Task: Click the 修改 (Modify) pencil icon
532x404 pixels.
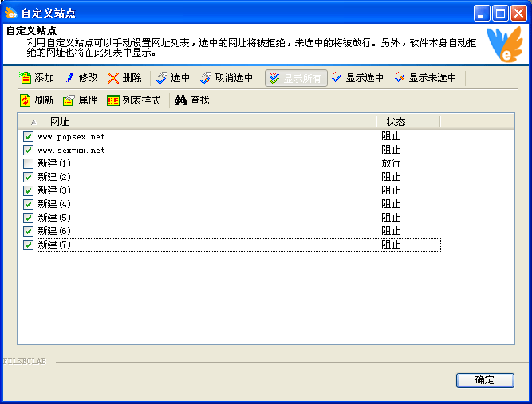Action: tap(69, 78)
